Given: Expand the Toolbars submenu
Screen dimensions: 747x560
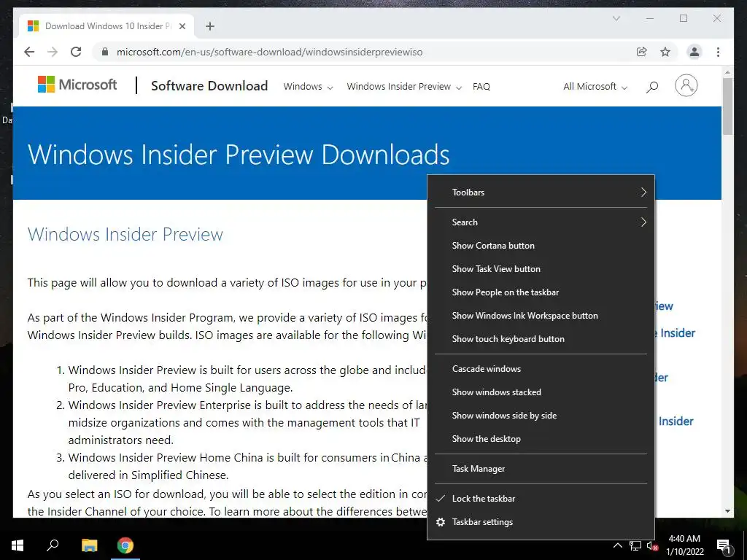Looking at the screenshot, I should [541, 192].
